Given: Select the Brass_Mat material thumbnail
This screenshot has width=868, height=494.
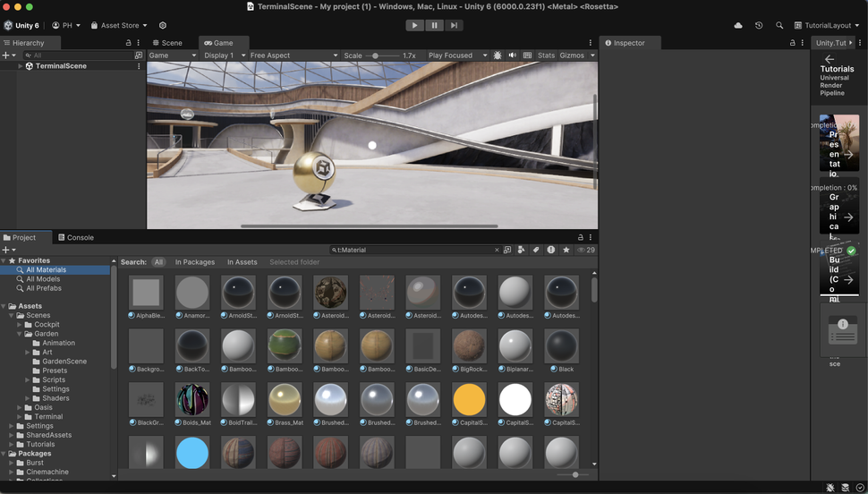Looking at the screenshot, I should pyautogui.click(x=285, y=400).
